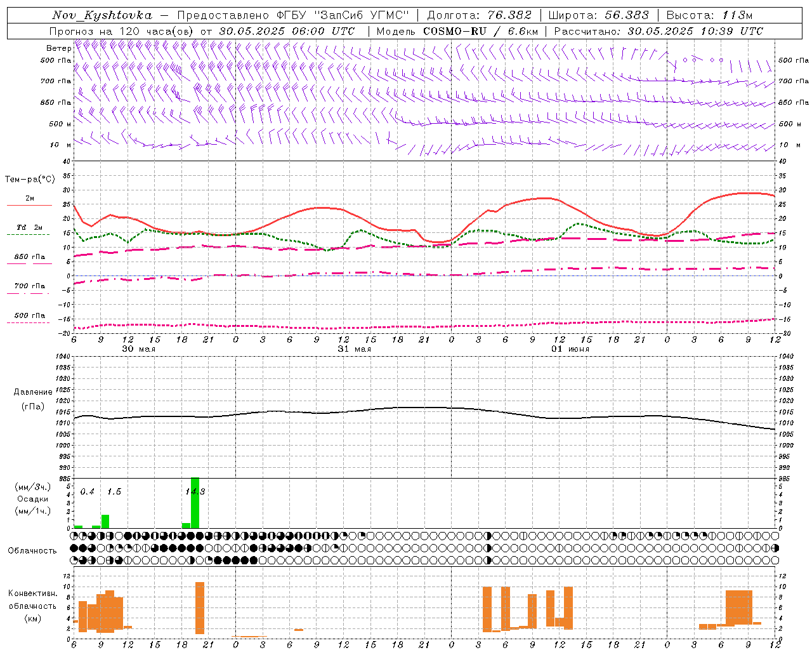Select the green Td 2м legend line

point(29,234)
